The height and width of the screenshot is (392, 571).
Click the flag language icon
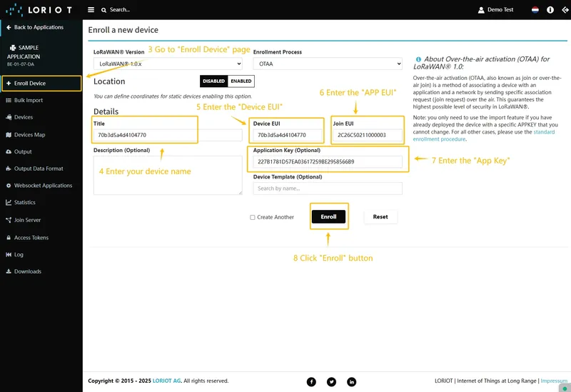click(x=535, y=10)
